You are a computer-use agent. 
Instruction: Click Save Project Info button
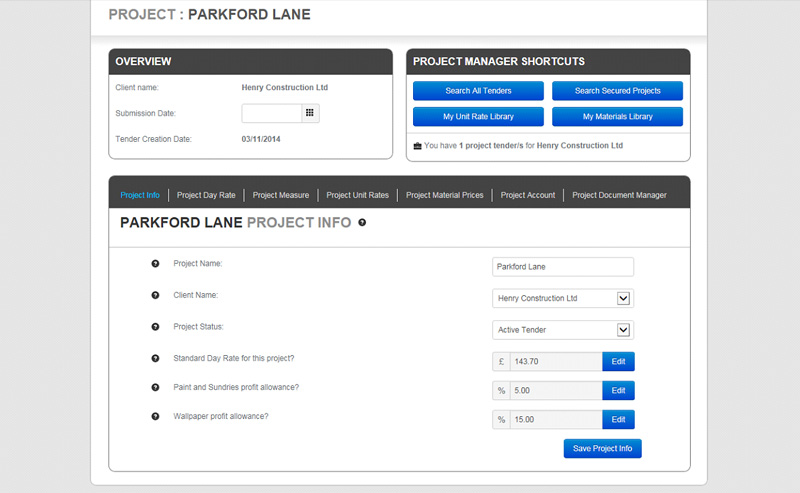coord(603,449)
